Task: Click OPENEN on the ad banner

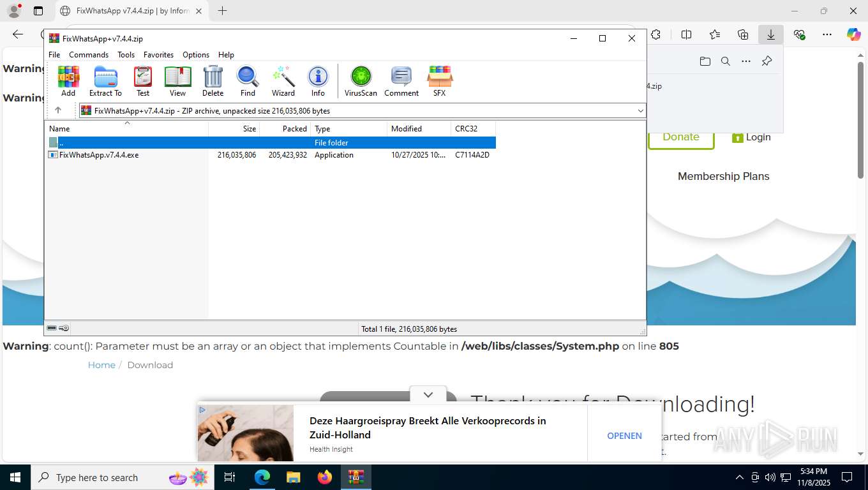Action: pos(624,436)
